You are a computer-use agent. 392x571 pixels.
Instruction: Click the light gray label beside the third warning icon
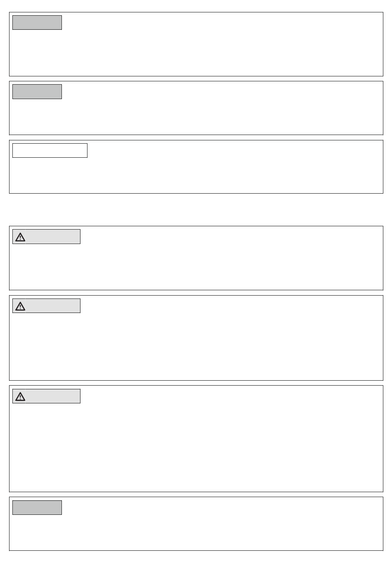tap(53, 396)
